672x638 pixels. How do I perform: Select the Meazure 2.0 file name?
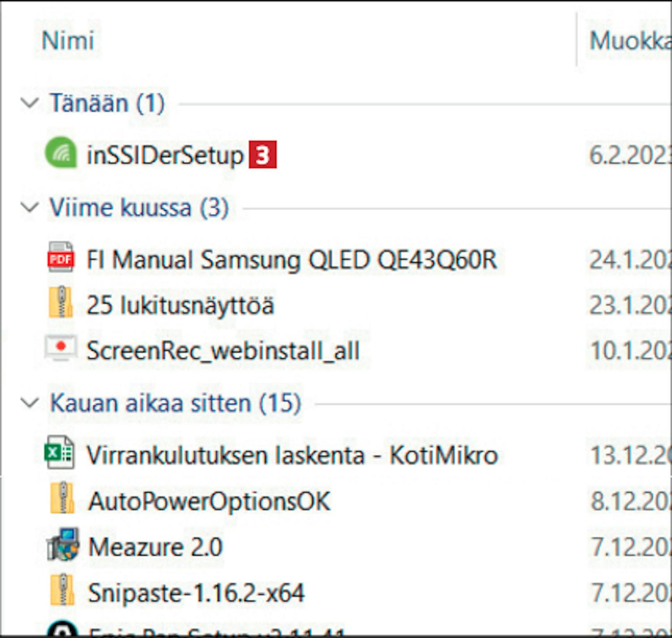click(155, 547)
